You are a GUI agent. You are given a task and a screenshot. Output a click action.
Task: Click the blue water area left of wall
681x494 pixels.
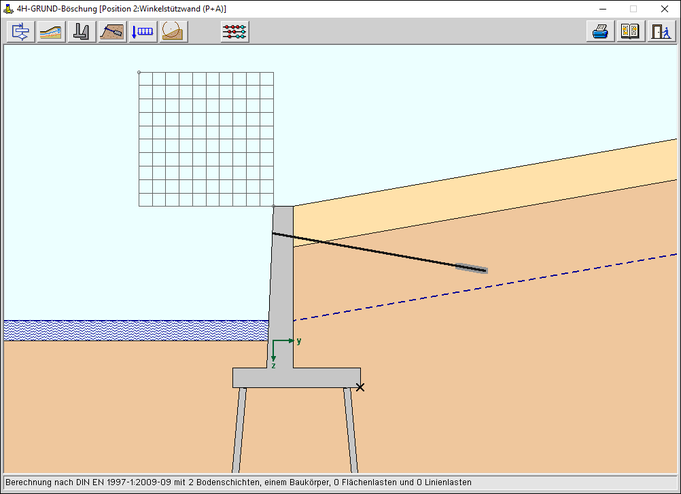pos(135,330)
